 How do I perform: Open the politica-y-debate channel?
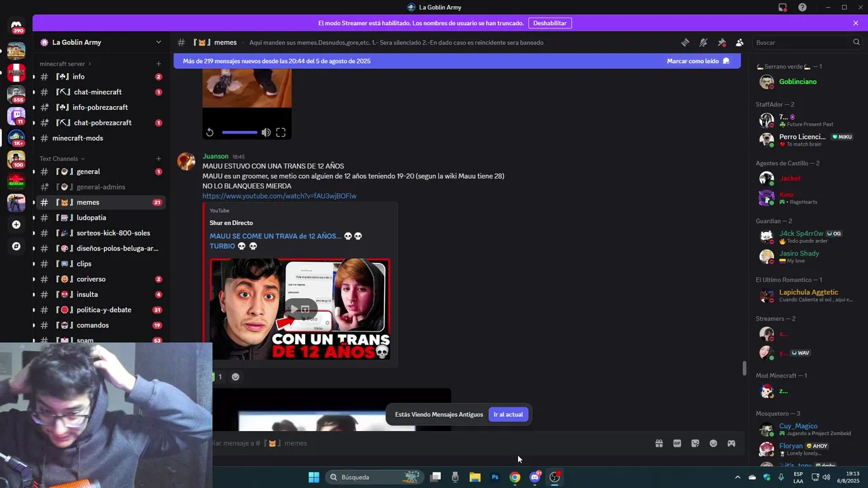(100, 310)
